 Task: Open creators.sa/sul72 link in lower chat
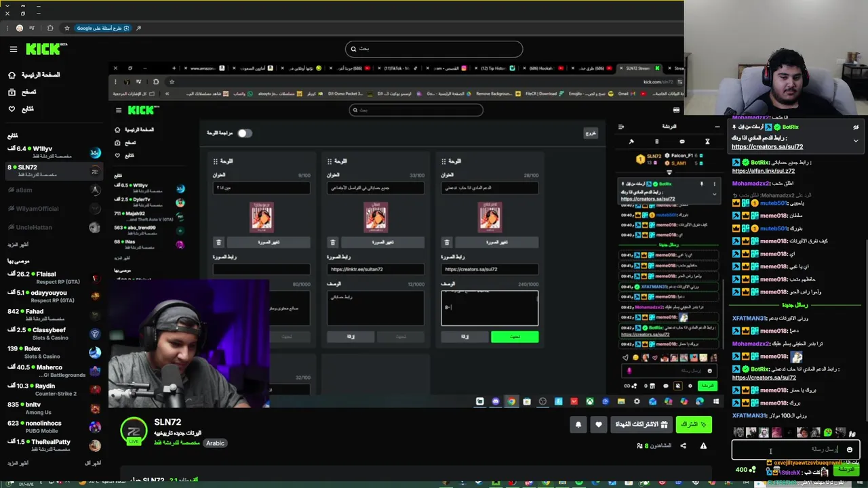pyautogui.click(x=764, y=378)
